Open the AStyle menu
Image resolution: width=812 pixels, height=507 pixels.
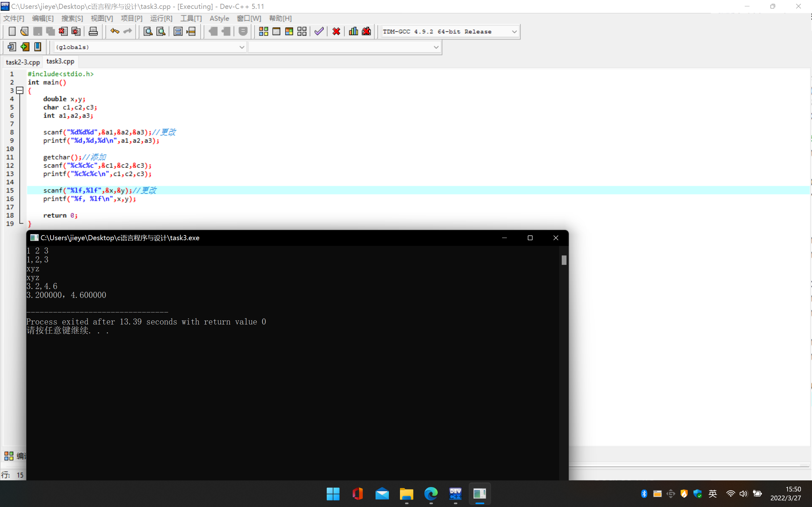219,18
